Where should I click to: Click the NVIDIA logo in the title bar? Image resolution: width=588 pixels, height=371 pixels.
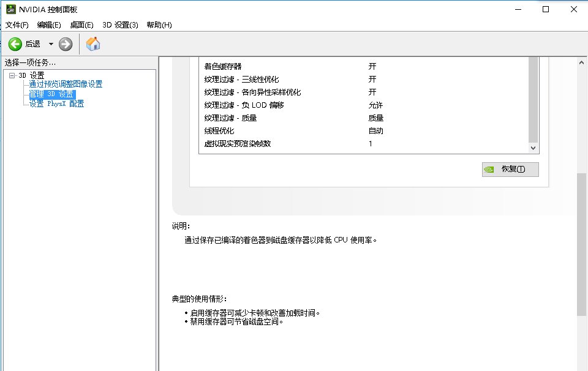tap(10, 9)
